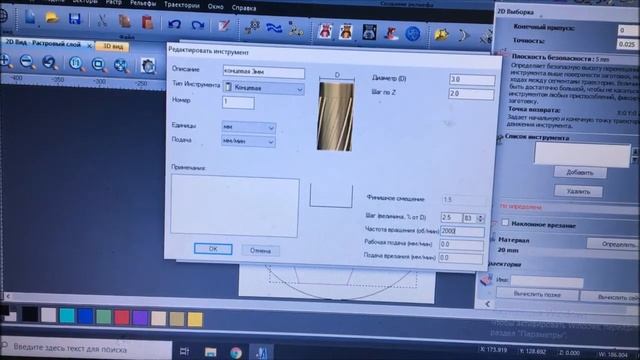Click the Рабочая подача input field
640x360 pixels.
[461, 244]
